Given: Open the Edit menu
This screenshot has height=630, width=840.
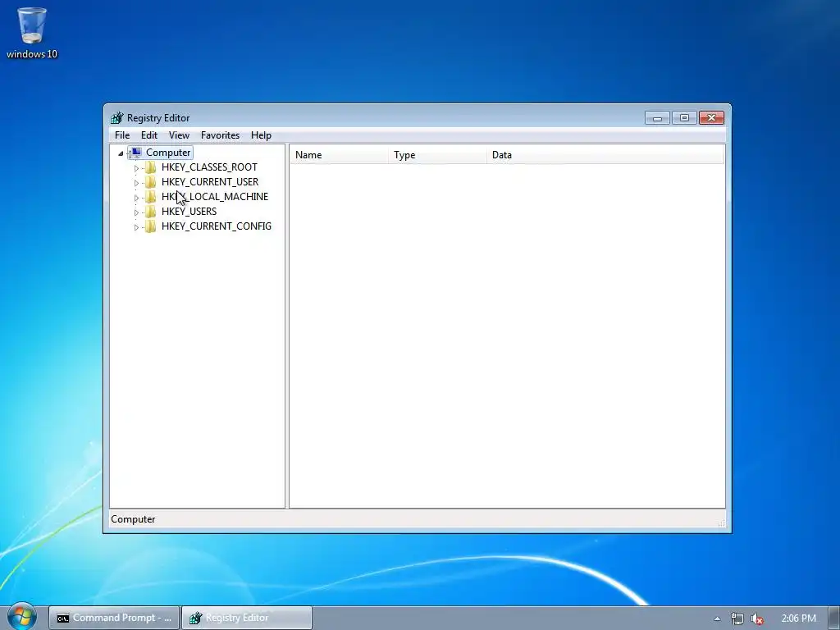Looking at the screenshot, I should pos(149,135).
